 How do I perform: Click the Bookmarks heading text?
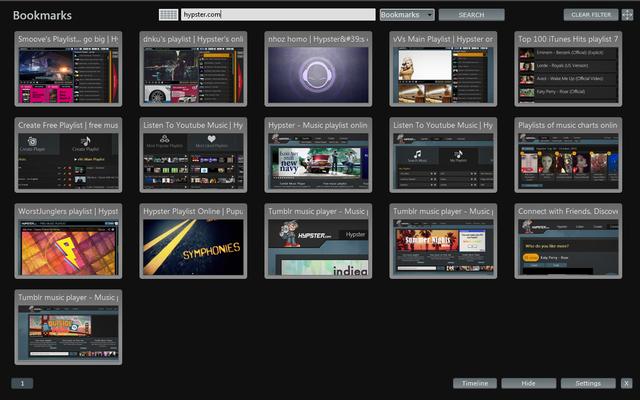point(42,16)
